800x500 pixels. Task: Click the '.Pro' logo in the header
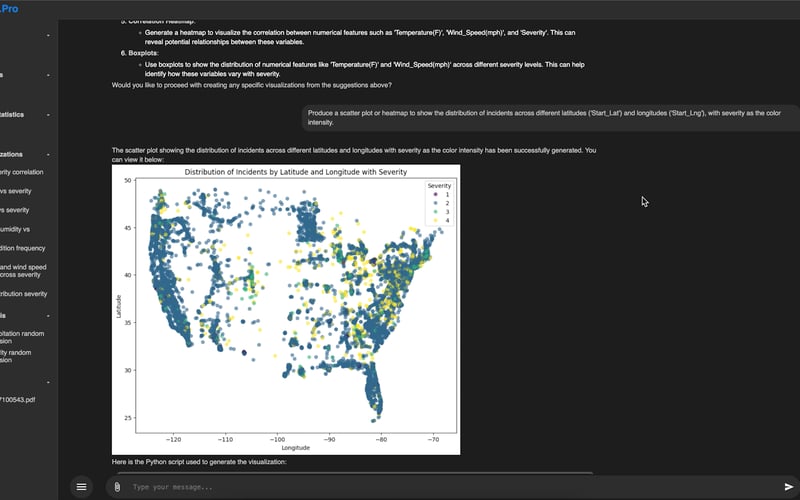(9, 9)
